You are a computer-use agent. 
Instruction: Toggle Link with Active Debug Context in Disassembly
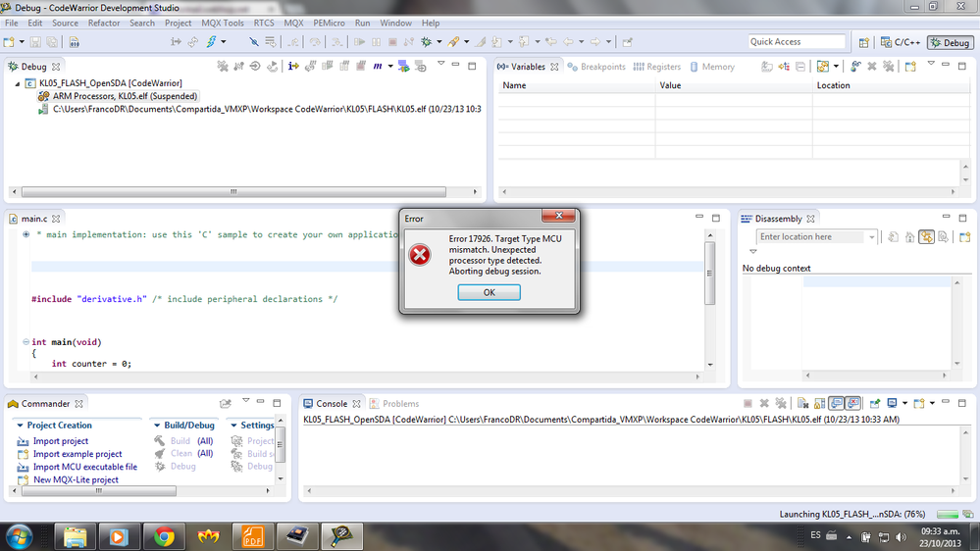pos(926,236)
